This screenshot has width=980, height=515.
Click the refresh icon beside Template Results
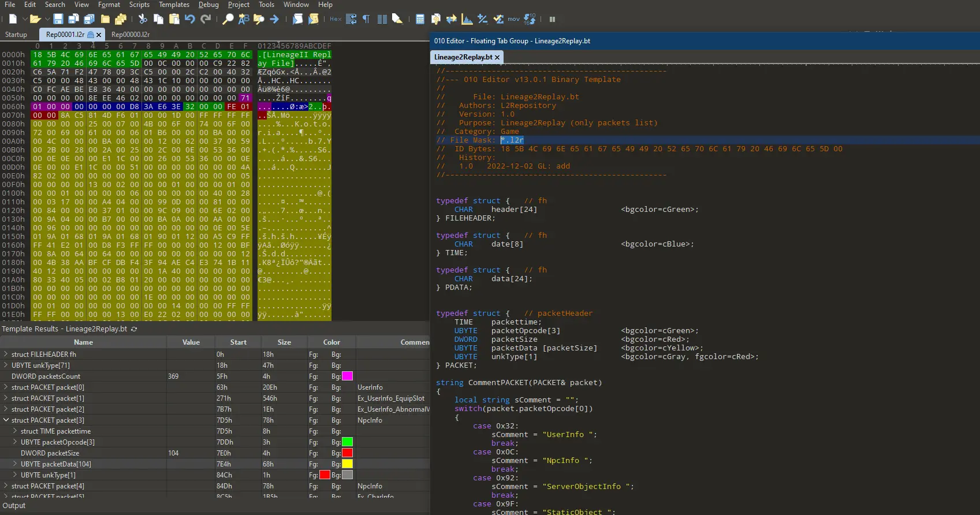[135, 329]
